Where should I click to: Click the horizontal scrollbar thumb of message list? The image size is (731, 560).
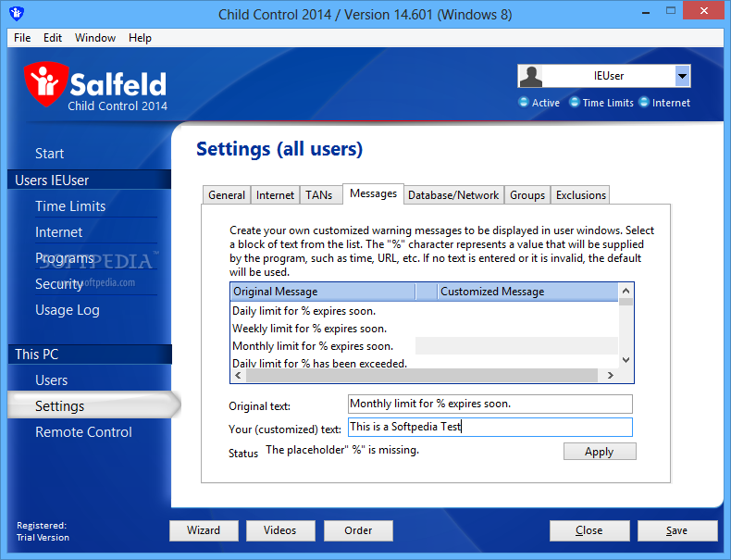pyautogui.click(x=422, y=375)
